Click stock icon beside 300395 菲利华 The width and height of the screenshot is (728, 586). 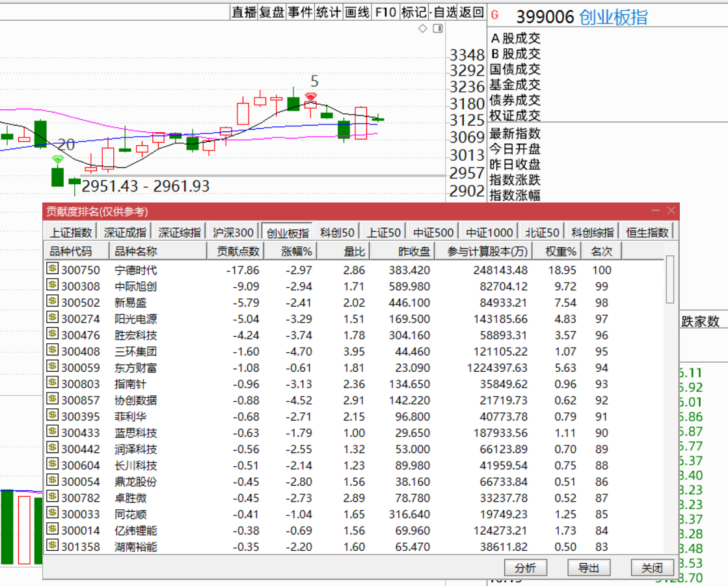tap(53, 415)
